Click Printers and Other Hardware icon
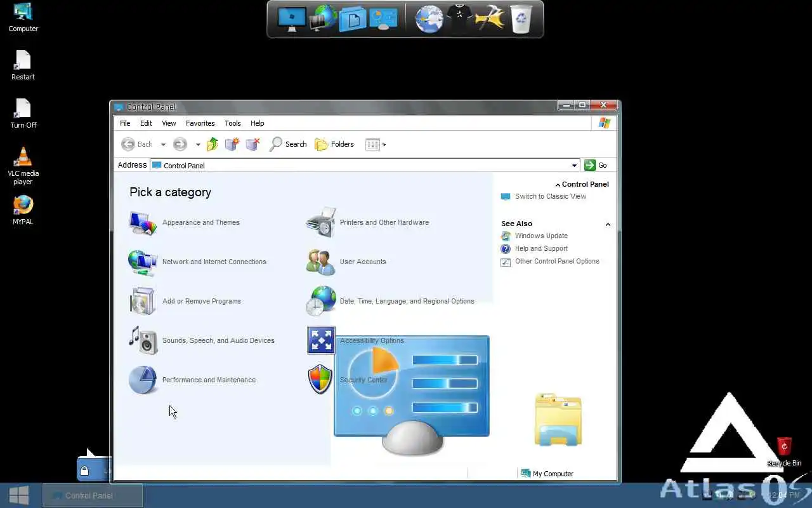This screenshot has width=812, height=508. point(320,222)
